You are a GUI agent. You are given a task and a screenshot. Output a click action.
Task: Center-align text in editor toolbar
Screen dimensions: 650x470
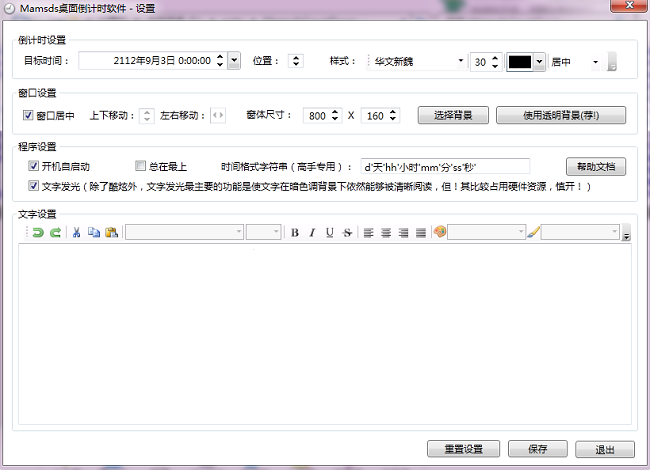[386, 233]
